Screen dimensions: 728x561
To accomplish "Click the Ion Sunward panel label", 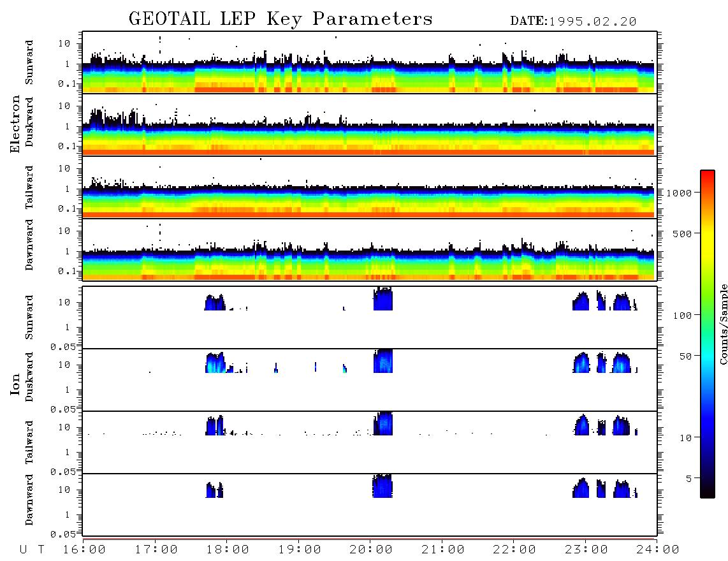I will [29, 317].
